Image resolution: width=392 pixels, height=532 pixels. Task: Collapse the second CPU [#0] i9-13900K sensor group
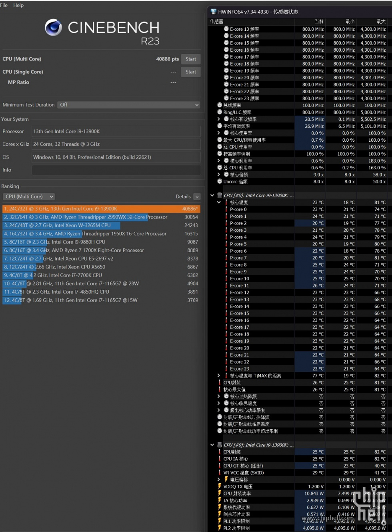(x=212, y=445)
